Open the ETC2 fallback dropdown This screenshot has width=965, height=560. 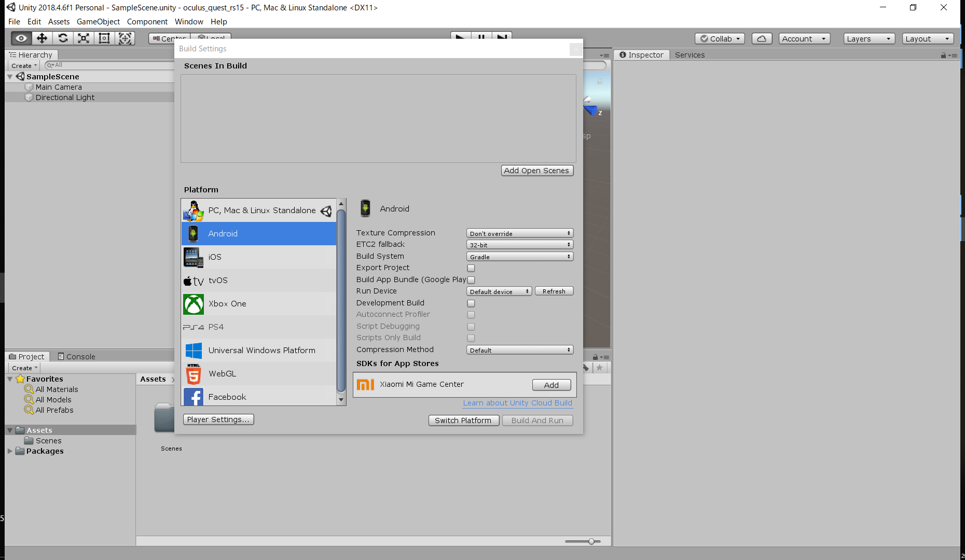(520, 245)
